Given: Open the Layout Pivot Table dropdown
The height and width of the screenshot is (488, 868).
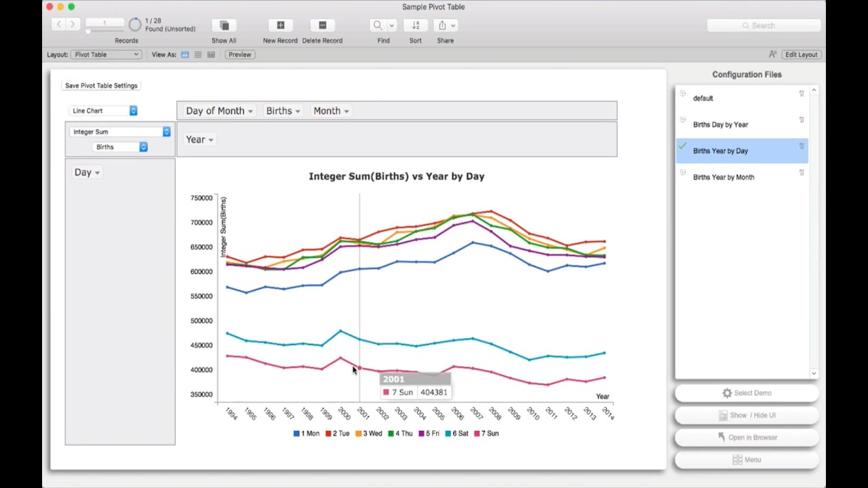Looking at the screenshot, I should pyautogui.click(x=105, y=54).
